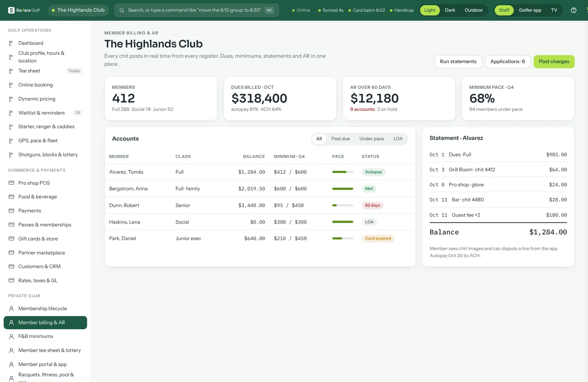Filter accounts by LOA

click(398, 139)
